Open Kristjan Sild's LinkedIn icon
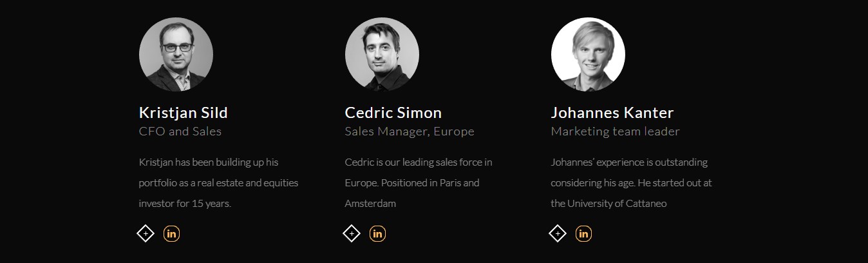The image size is (868, 263). click(171, 234)
